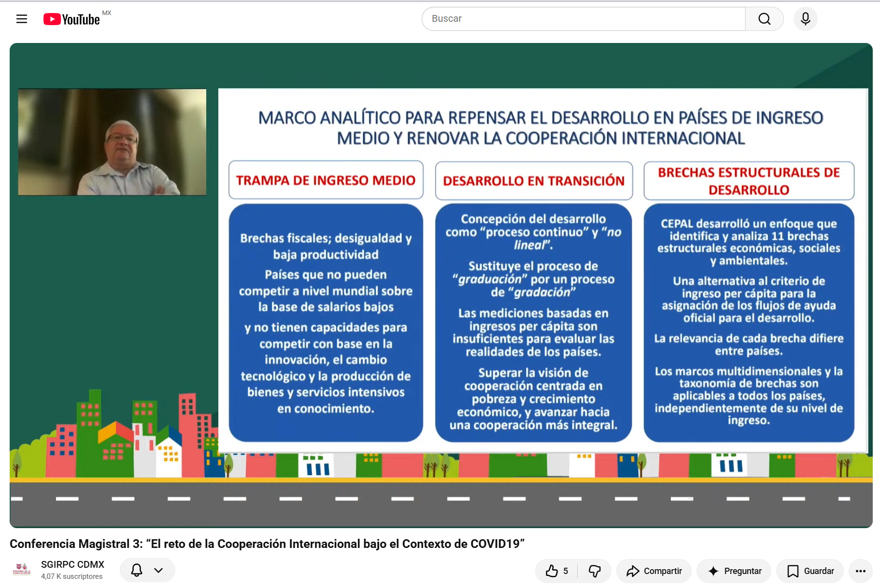Focus the Buscar search field
Screen dimensions: 880x588
(x=583, y=19)
